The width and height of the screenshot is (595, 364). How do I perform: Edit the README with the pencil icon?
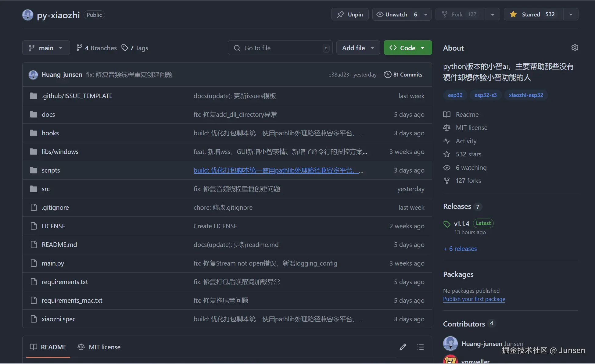(x=403, y=347)
